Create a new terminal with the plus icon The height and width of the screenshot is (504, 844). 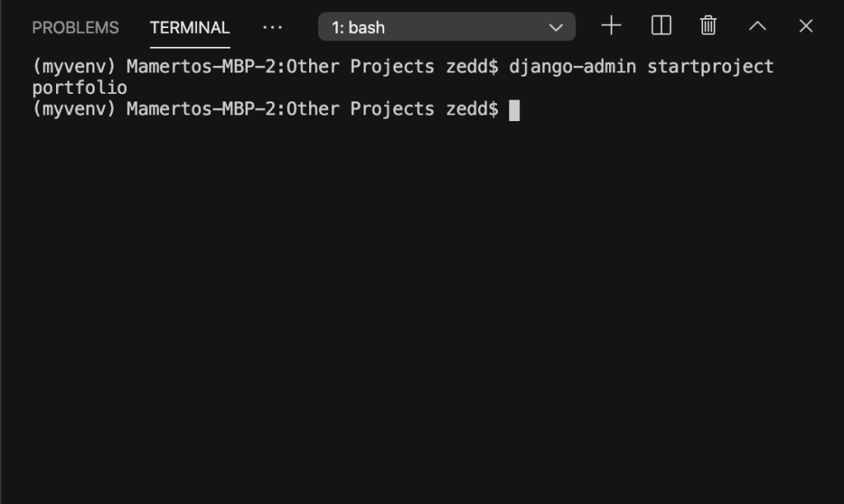click(x=611, y=26)
